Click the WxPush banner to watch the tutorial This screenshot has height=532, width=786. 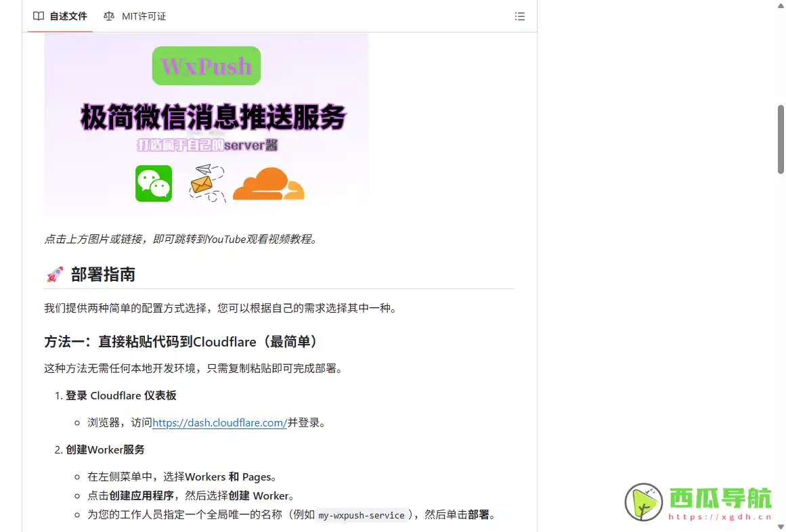[x=206, y=124]
